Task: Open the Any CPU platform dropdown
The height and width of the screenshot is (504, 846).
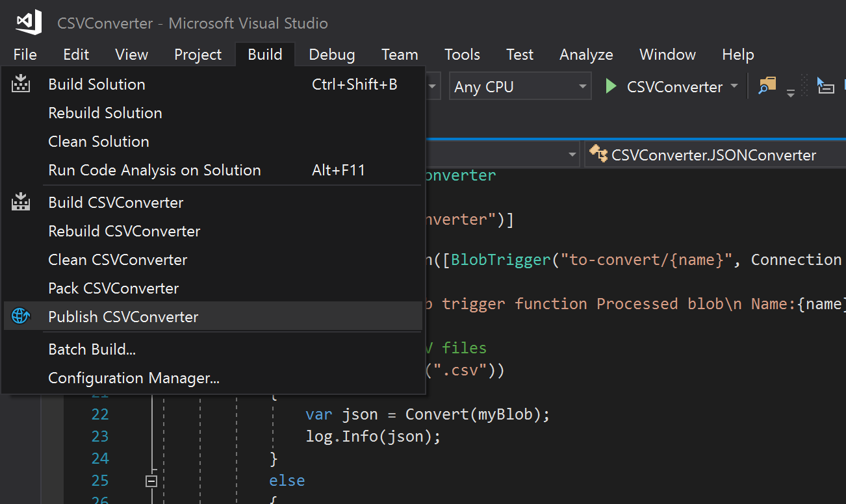Action: [x=520, y=86]
